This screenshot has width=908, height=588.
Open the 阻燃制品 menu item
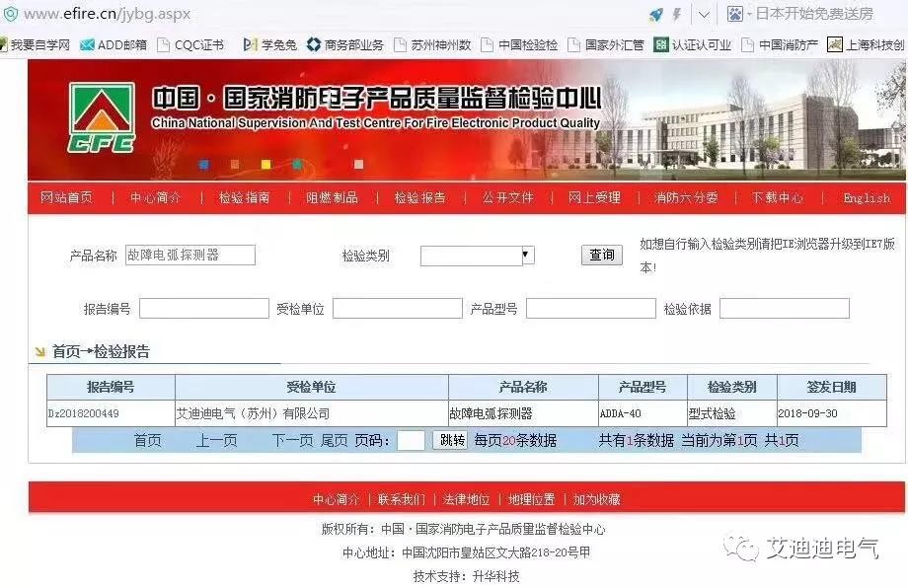click(332, 198)
